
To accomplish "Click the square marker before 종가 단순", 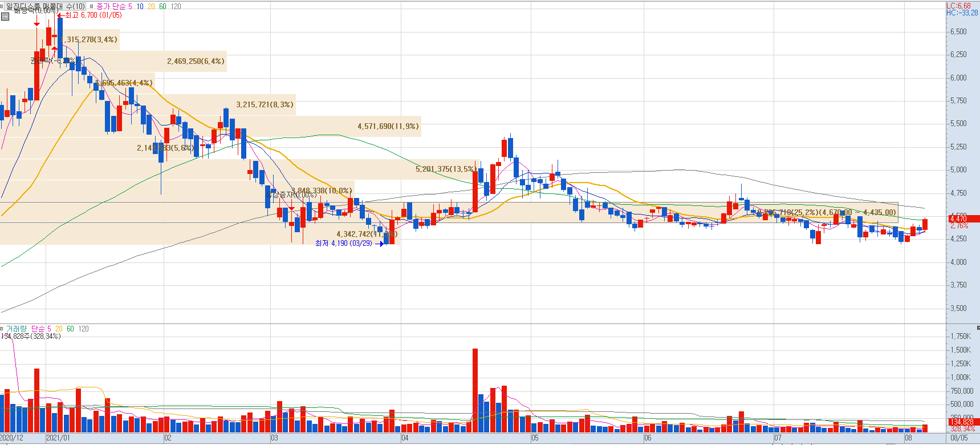I will [x=91, y=6].
